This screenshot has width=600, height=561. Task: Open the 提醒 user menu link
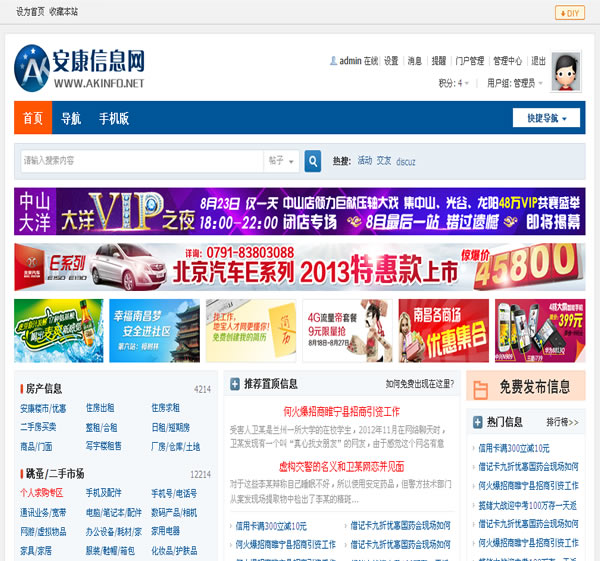point(439,61)
